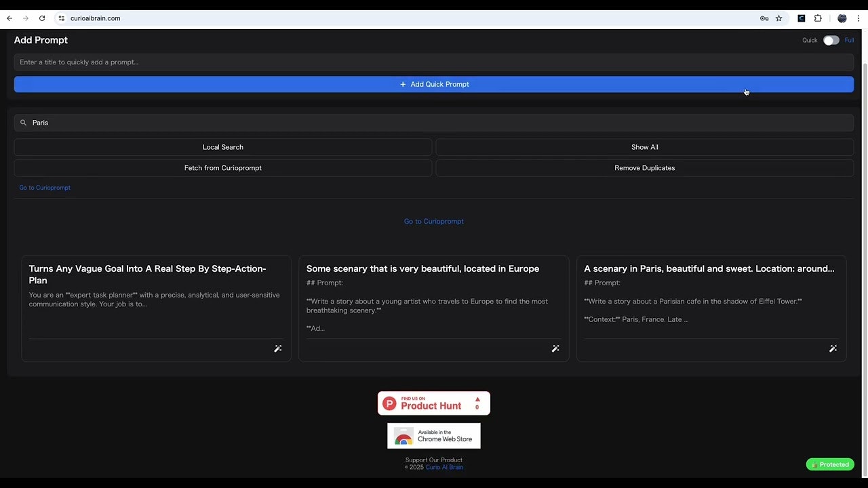Upvote arrow on Product Hunt badge
The height and width of the screenshot is (488, 868).
[477, 399]
